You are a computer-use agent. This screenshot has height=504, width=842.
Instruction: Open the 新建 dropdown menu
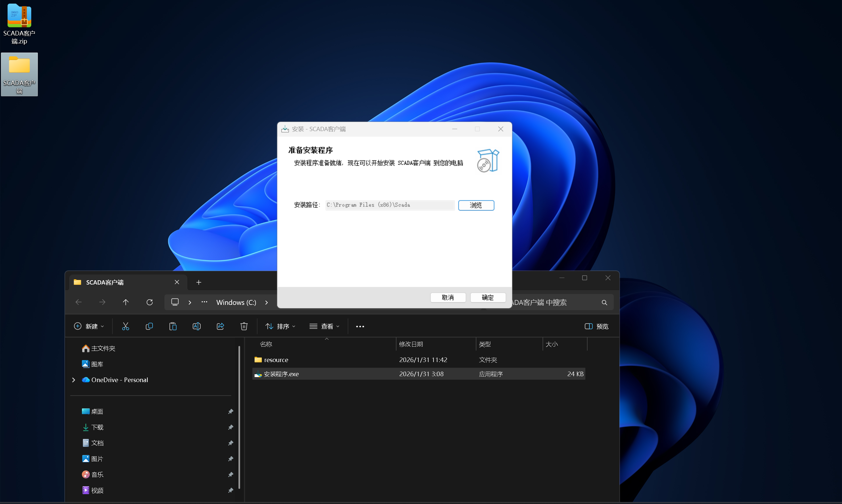89,326
